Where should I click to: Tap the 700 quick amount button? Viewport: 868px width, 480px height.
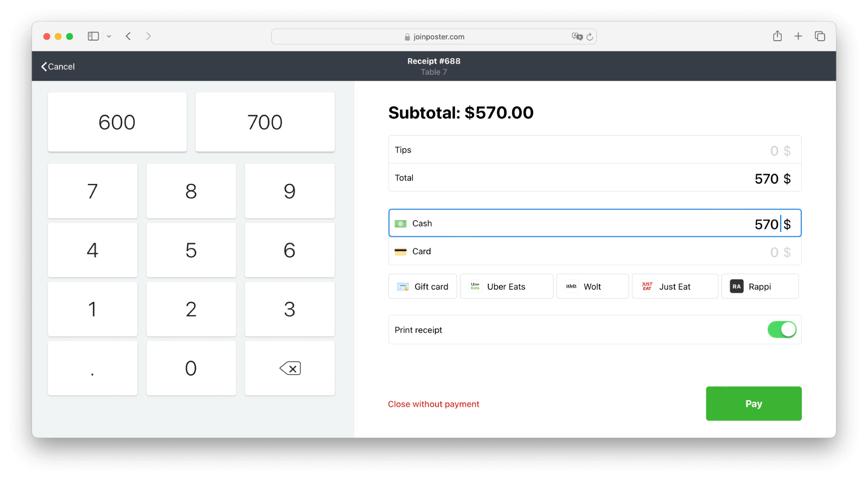point(265,122)
